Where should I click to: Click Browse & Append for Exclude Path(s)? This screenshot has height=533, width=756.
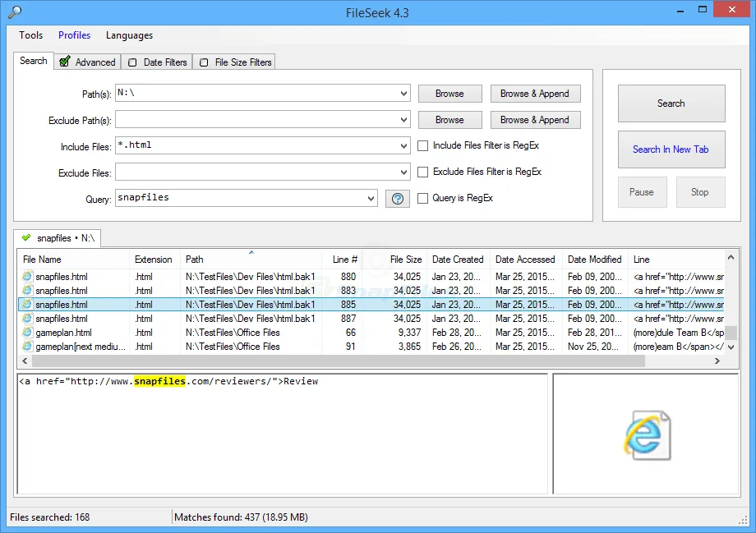pyautogui.click(x=535, y=120)
